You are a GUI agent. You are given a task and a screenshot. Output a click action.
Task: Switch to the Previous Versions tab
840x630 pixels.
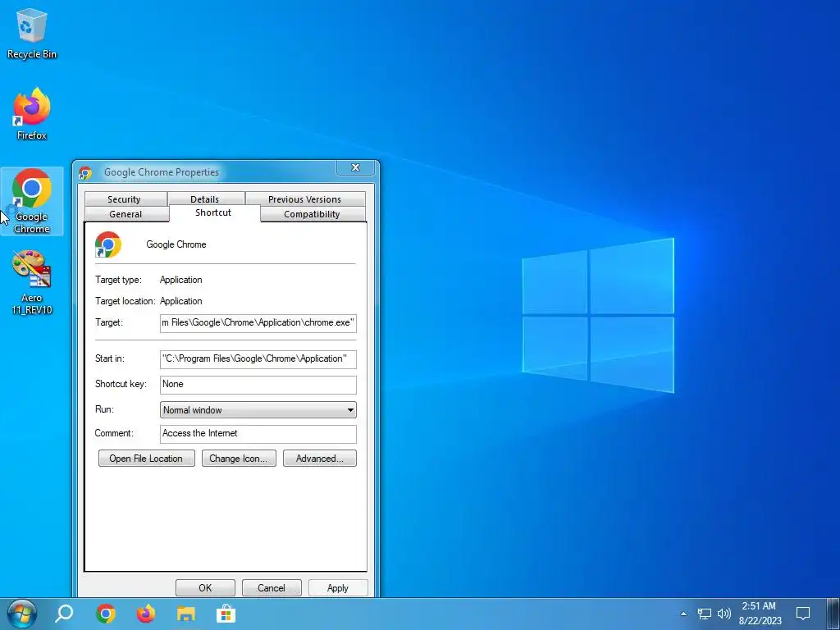tap(305, 199)
